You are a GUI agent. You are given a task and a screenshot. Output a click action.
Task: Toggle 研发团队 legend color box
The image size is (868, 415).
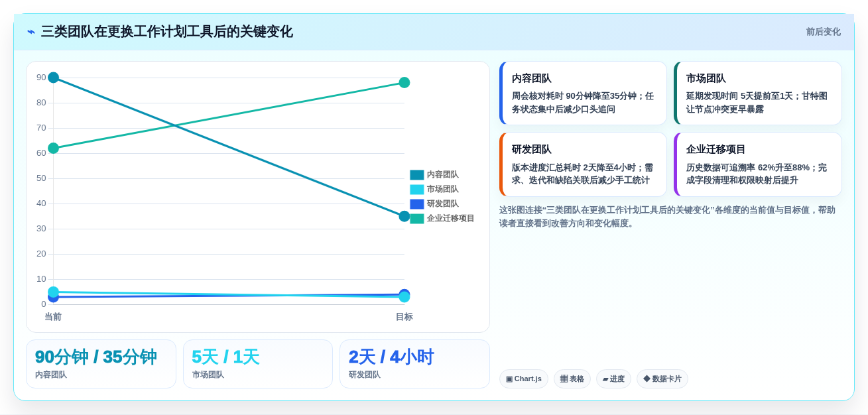[x=416, y=204]
